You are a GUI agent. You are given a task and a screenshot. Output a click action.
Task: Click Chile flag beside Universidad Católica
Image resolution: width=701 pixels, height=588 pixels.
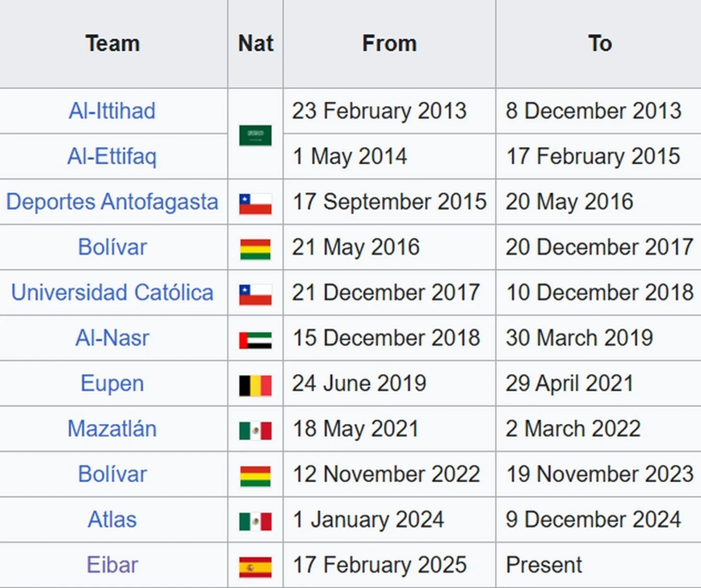(x=255, y=295)
